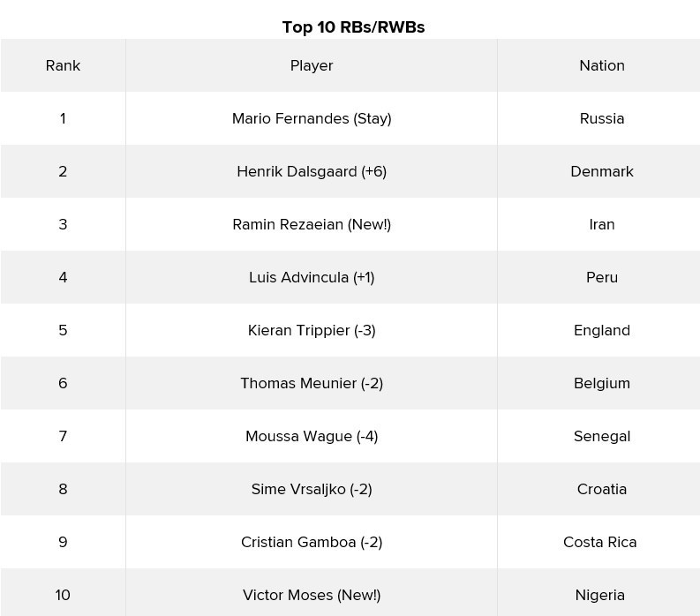Select the Denmark nation cell
Screen dimensions: 700x616
(x=602, y=171)
